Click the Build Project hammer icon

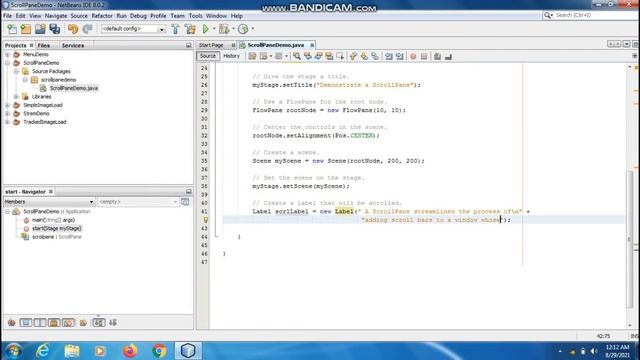click(176, 29)
